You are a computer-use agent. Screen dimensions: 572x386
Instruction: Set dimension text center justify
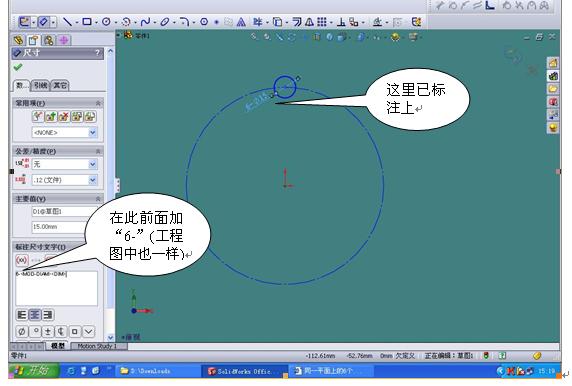(x=35, y=315)
